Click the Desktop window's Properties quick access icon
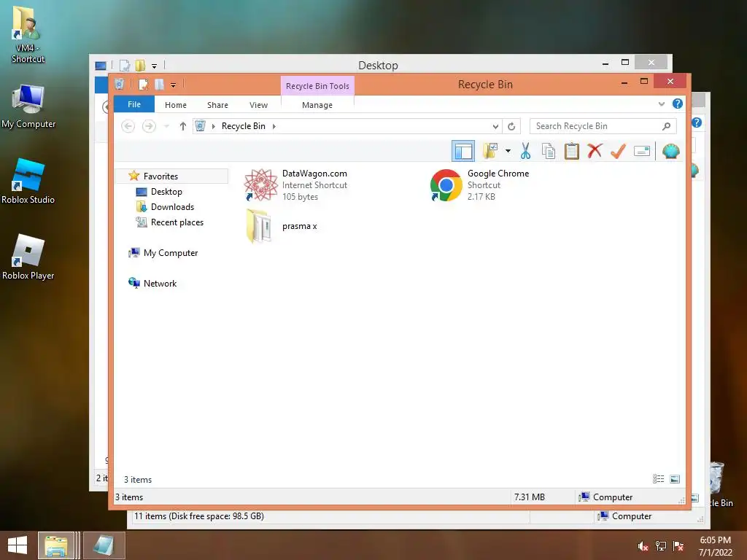Image resolution: width=747 pixels, height=560 pixels. click(x=125, y=65)
